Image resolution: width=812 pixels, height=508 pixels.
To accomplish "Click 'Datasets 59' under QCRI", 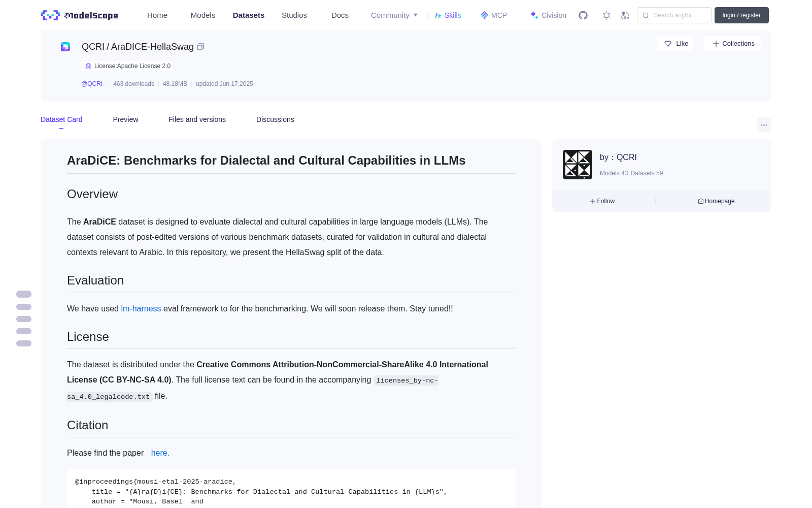I will (x=647, y=173).
